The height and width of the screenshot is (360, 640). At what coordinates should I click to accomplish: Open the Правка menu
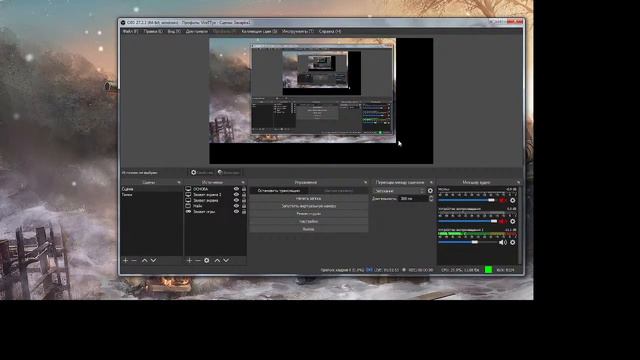[153, 31]
